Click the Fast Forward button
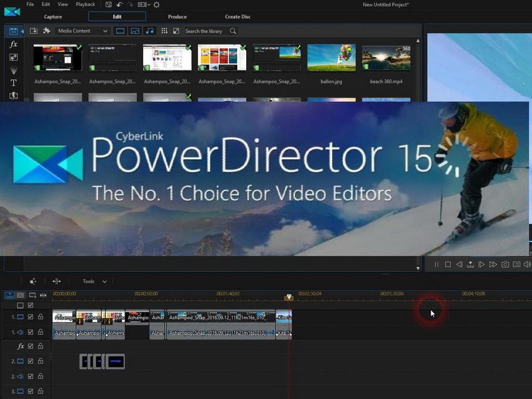This screenshot has height=399, width=532. coord(493,264)
